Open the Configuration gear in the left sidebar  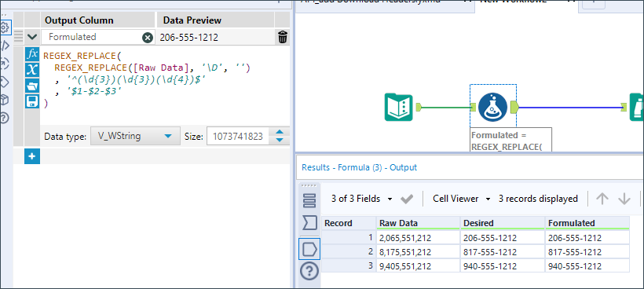click(5, 27)
